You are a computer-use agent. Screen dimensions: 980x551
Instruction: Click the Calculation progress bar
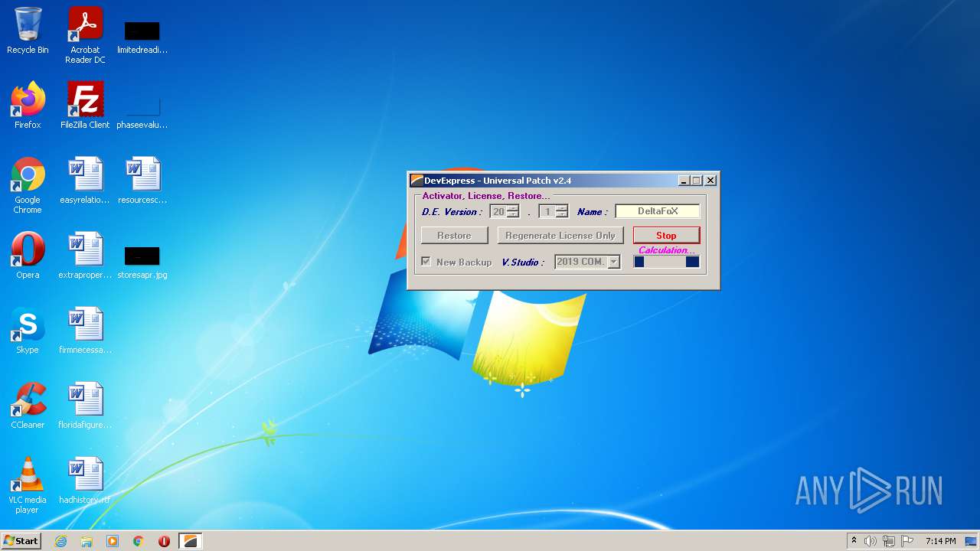(667, 262)
